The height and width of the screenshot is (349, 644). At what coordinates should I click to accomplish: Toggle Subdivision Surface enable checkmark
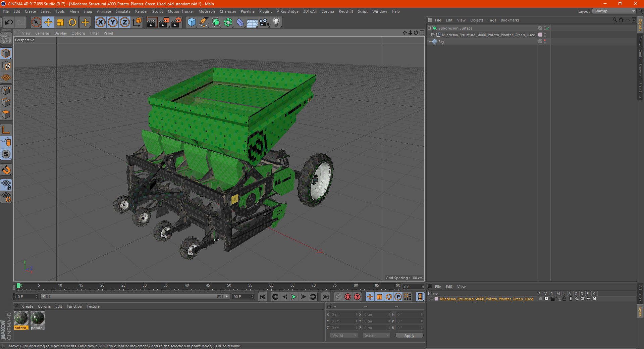tap(548, 28)
